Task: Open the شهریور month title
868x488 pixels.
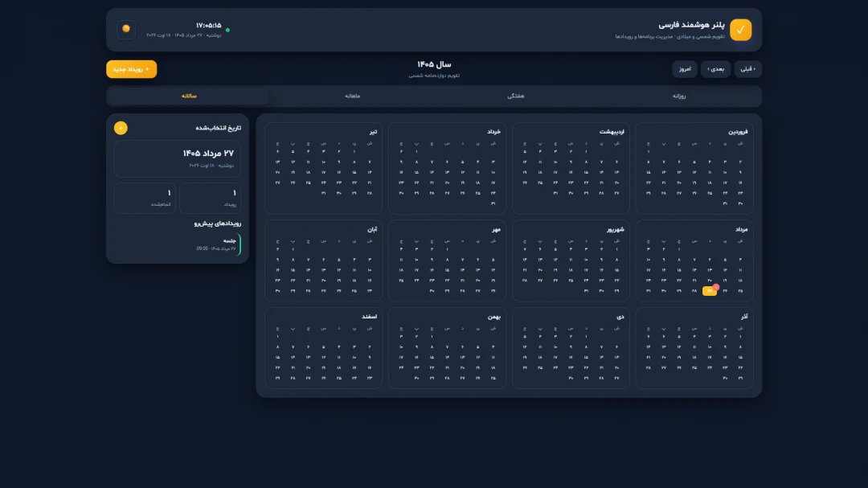Action: [x=616, y=229]
